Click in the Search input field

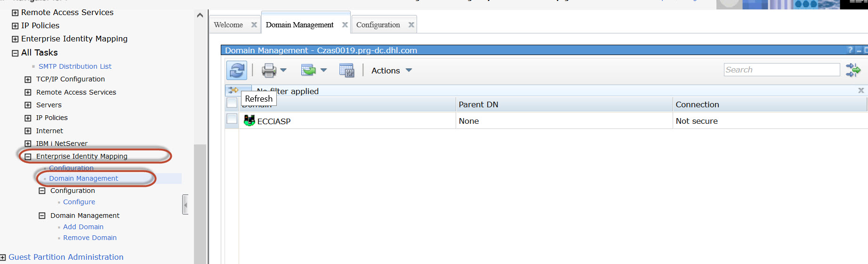(781, 70)
